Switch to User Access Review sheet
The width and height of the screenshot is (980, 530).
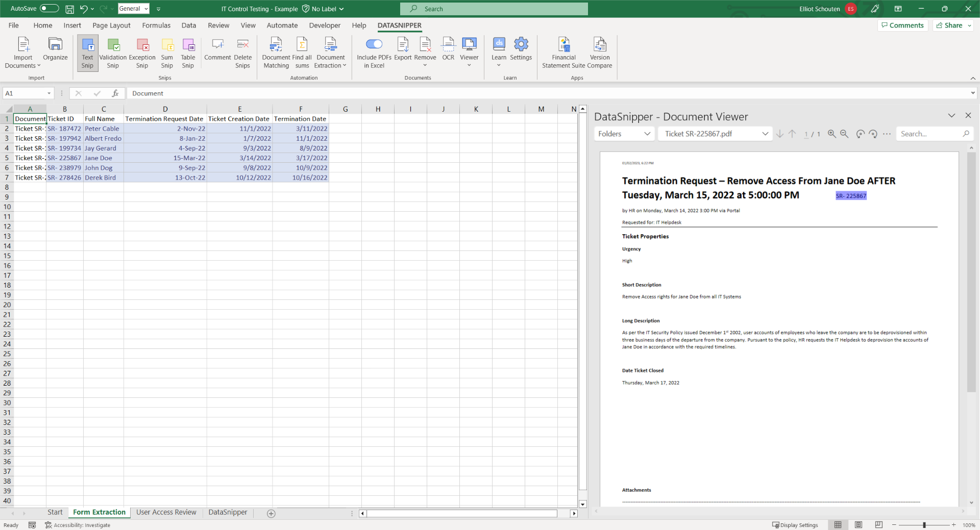pyautogui.click(x=166, y=512)
